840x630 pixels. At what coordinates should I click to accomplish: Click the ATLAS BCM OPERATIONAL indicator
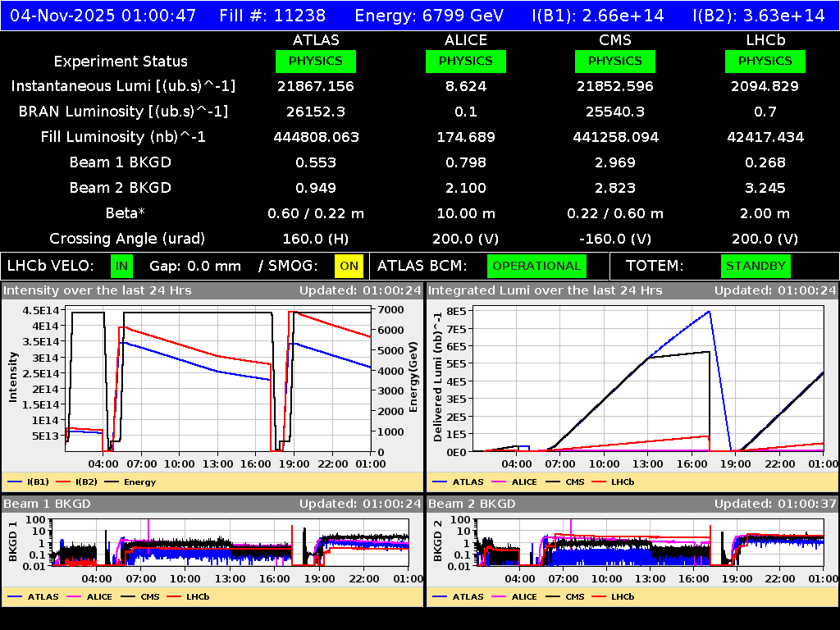click(x=536, y=266)
